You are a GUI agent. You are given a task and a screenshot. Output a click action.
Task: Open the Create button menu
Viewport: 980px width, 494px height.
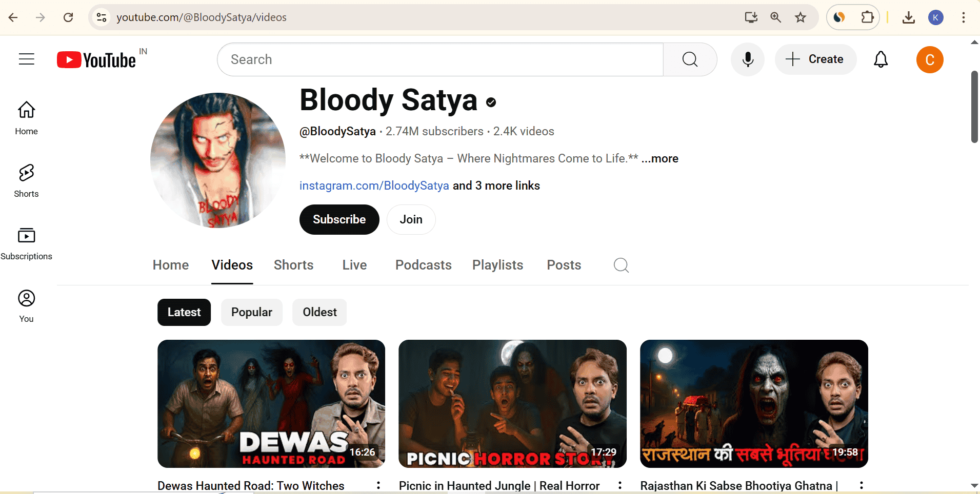[x=815, y=59]
